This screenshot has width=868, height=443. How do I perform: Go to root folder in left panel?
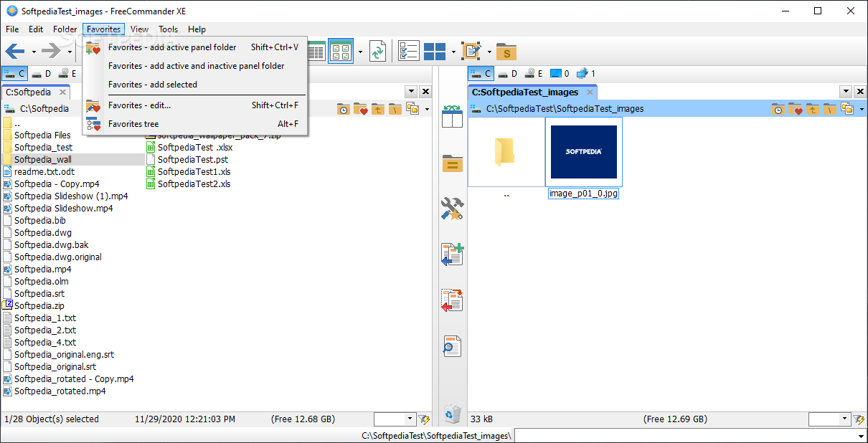coord(395,109)
